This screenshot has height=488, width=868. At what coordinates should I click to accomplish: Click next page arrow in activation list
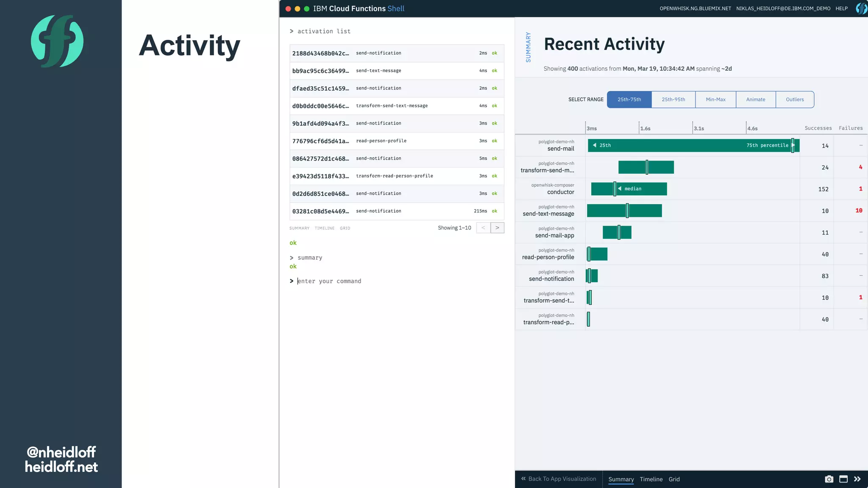tap(497, 228)
